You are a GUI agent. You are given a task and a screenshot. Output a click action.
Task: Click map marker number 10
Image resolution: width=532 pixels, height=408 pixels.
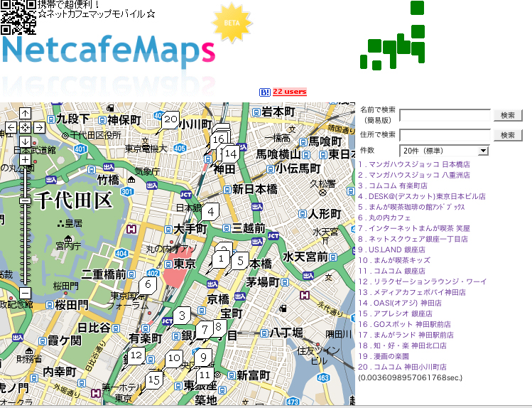[174, 358]
